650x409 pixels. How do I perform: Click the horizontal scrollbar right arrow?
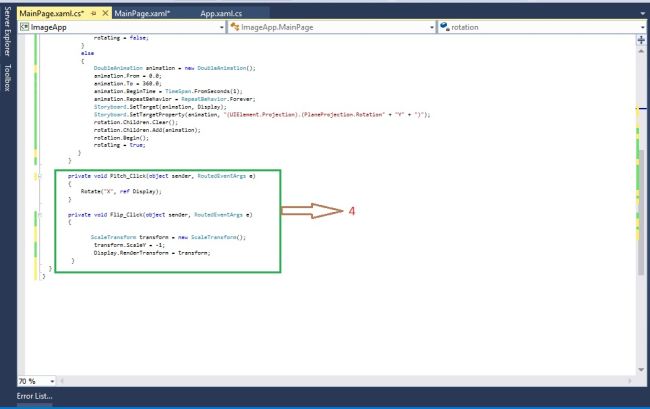pyautogui.click(x=630, y=381)
